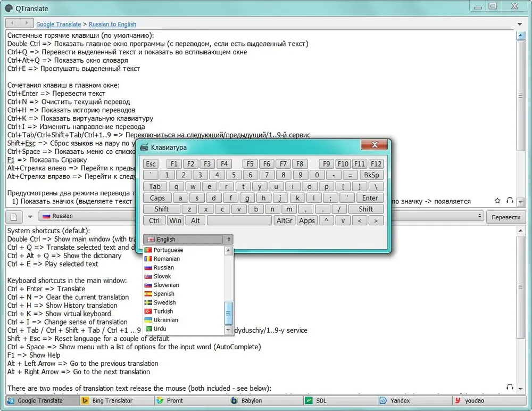Switch to the SDL service tab
Screen dimensions: 532x411
click(340, 400)
